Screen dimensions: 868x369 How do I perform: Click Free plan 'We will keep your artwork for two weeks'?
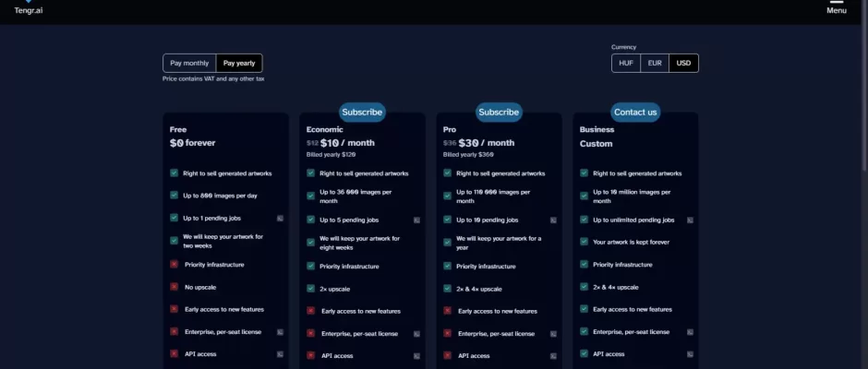click(x=223, y=241)
